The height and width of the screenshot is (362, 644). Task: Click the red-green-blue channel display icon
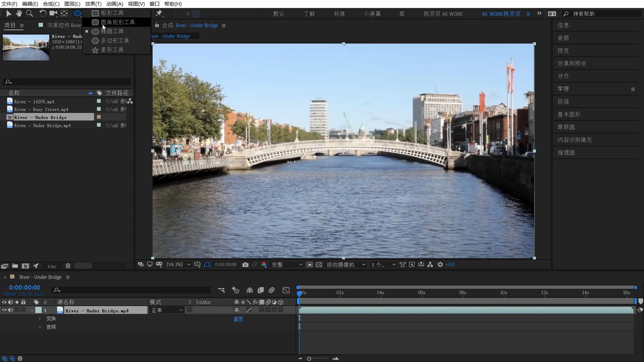(264, 265)
